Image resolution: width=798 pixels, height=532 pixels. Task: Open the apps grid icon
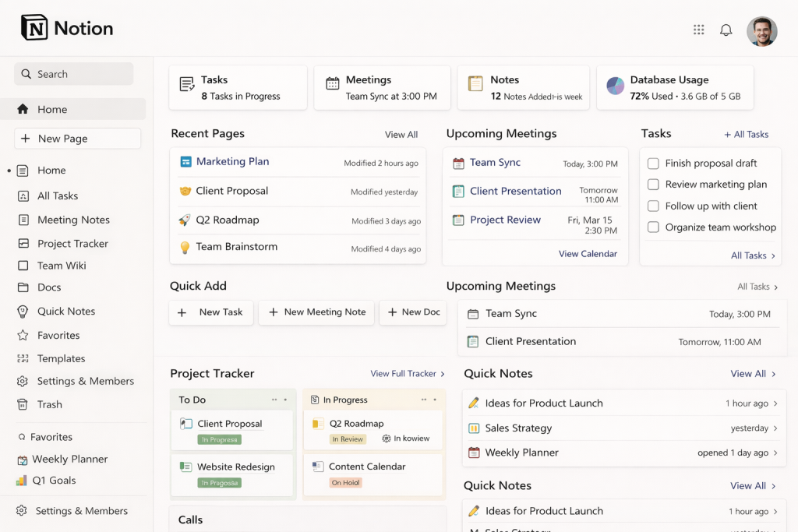click(x=699, y=30)
